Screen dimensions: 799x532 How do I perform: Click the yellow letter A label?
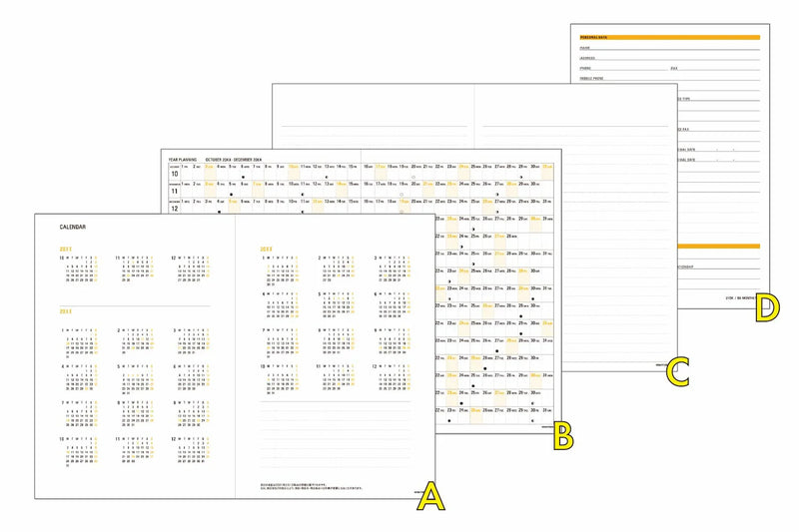(429, 494)
